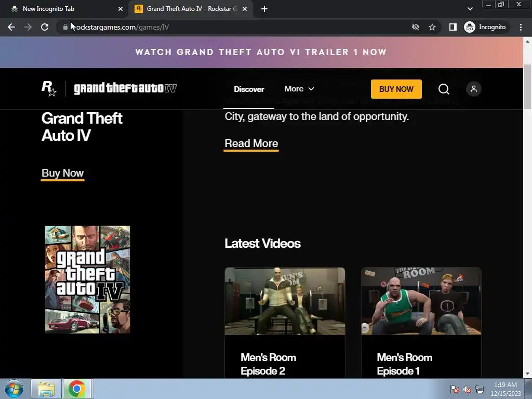The height and width of the screenshot is (399, 532).
Task: Bookmark this page with the star icon
Action: click(x=432, y=27)
